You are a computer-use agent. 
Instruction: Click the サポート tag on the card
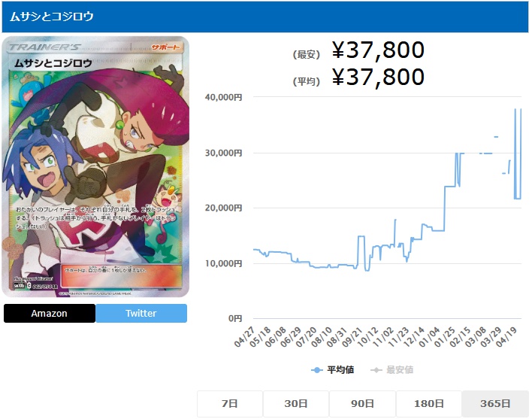[165, 47]
